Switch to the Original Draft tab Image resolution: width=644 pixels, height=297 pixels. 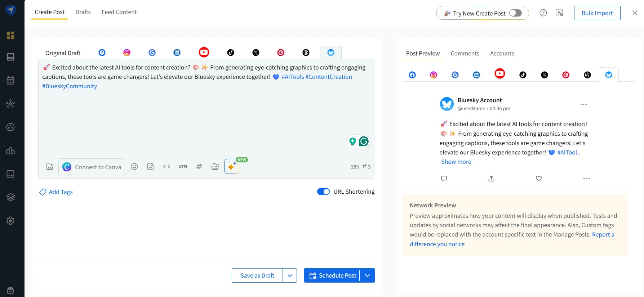63,53
